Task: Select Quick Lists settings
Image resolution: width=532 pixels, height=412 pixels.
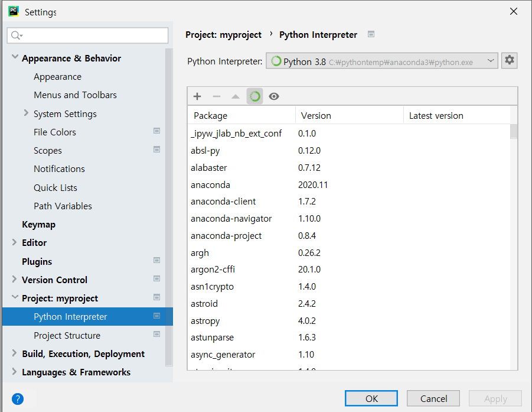Action: click(56, 188)
